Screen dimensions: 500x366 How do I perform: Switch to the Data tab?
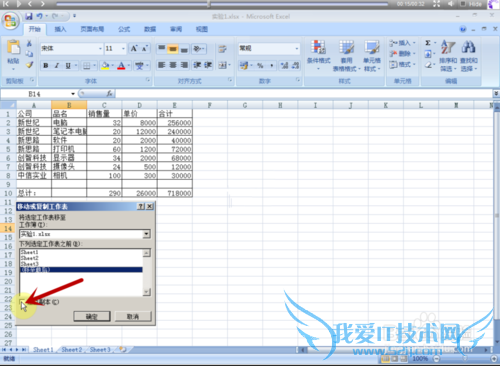point(150,29)
